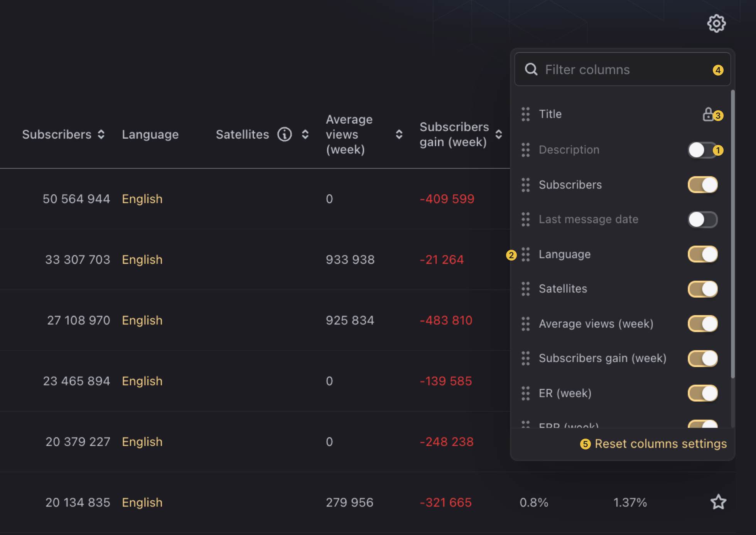
Task: Click English in the 27 108 970 row
Action: pyautogui.click(x=142, y=320)
